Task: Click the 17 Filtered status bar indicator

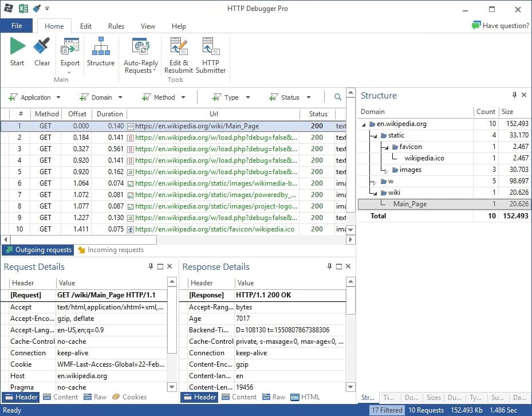Action: point(387,410)
